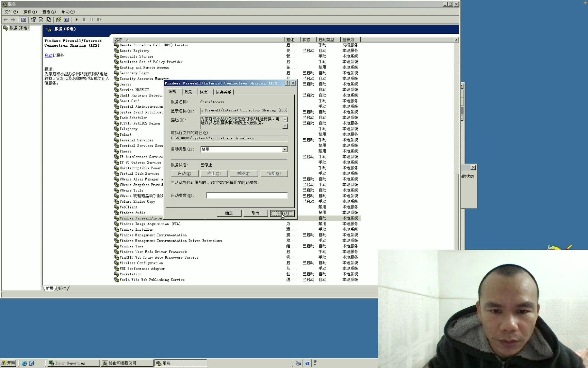
Task: Switch to the 扩展 view tab at bottom
Action: (50, 289)
